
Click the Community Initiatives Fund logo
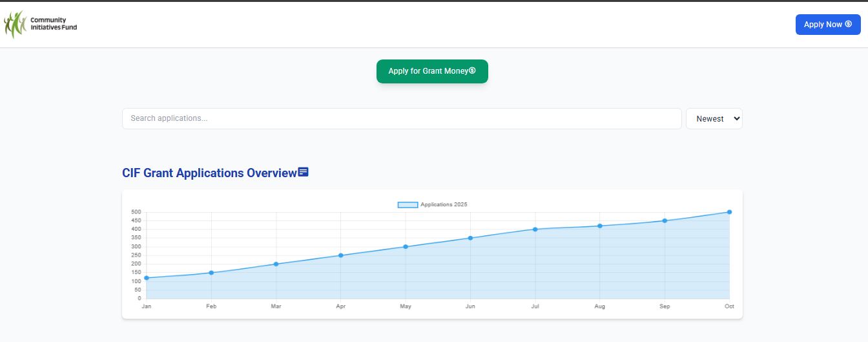click(40, 25)
